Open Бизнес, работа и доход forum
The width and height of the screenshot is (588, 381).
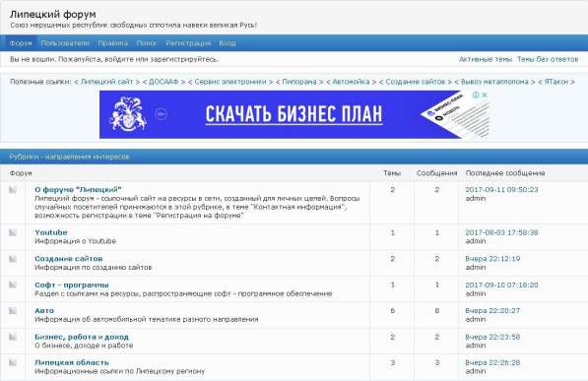[82, 337]
